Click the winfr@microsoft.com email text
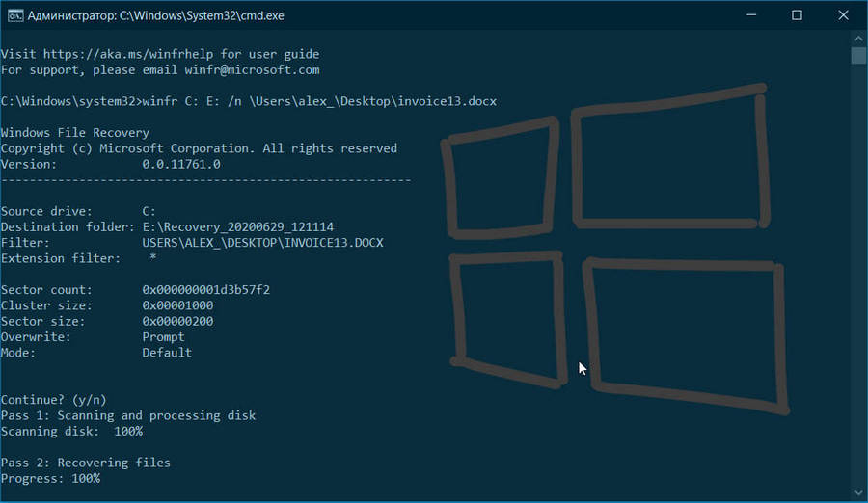This screenshot has width=868, height=503. click(252, 70)
